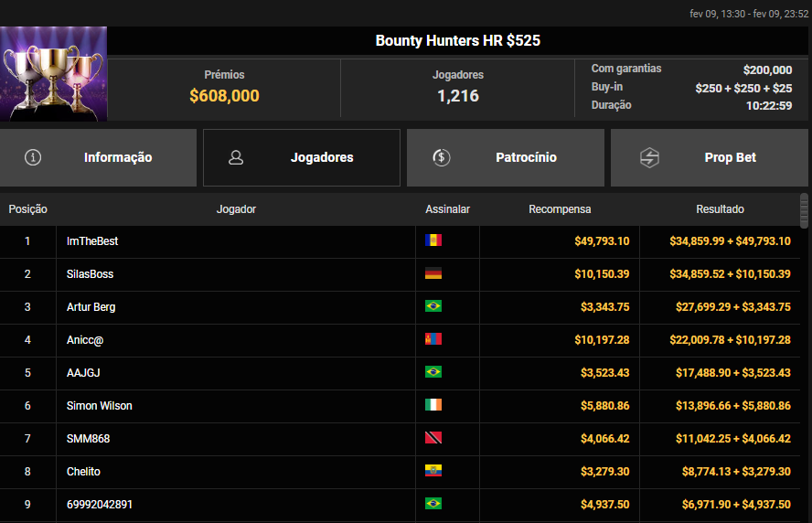Screen dimensions: 812x523
Task: Select player Chelito
Action: pyautogui.click(x=83, y=472)
